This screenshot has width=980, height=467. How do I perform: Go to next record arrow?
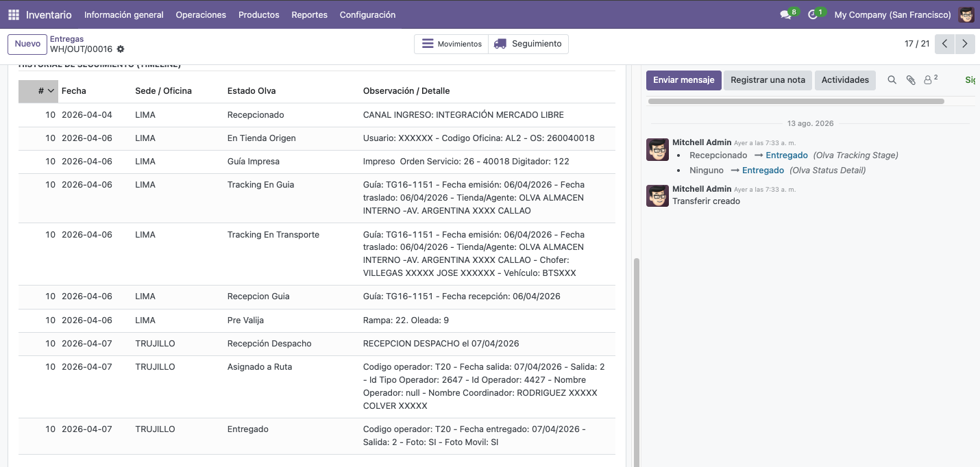click(965, 44)
